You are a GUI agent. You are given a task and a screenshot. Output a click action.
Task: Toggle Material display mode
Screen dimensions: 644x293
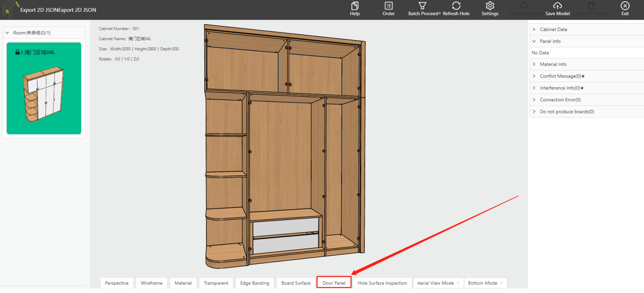[x=183, y=283]
